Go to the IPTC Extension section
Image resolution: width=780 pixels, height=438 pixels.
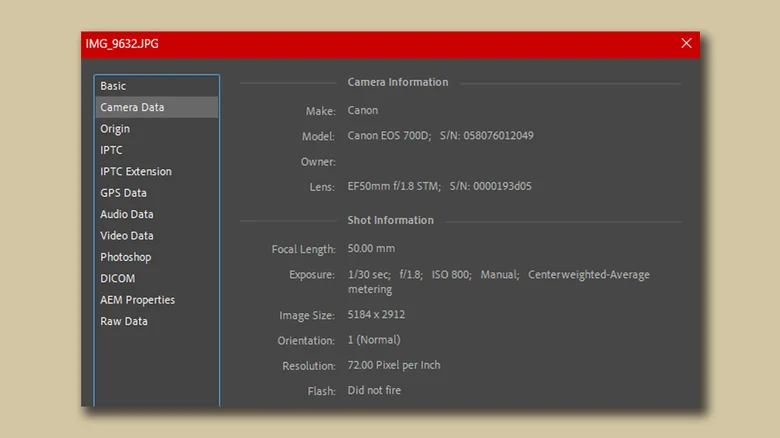[x=136, y=172]
